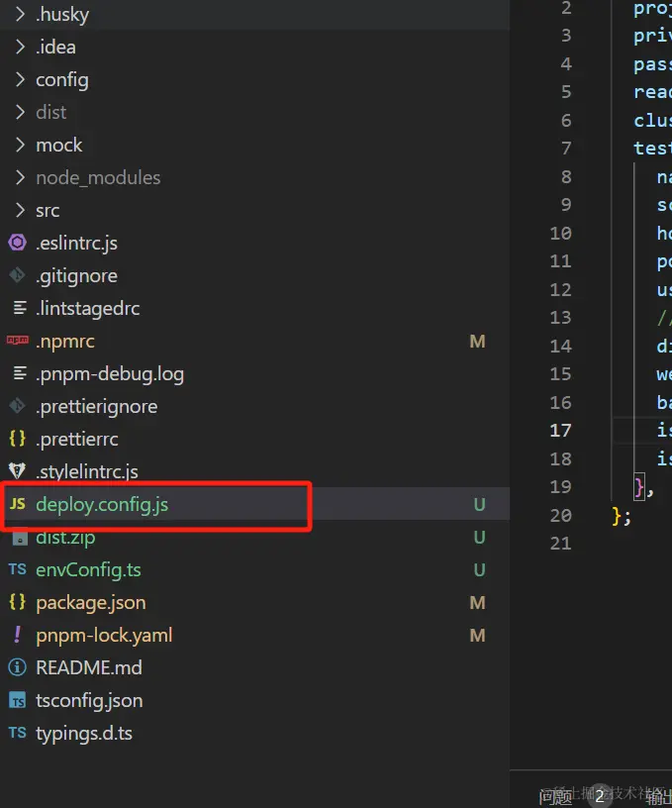Click the npm icon beside .npmrc

point(18,340)
